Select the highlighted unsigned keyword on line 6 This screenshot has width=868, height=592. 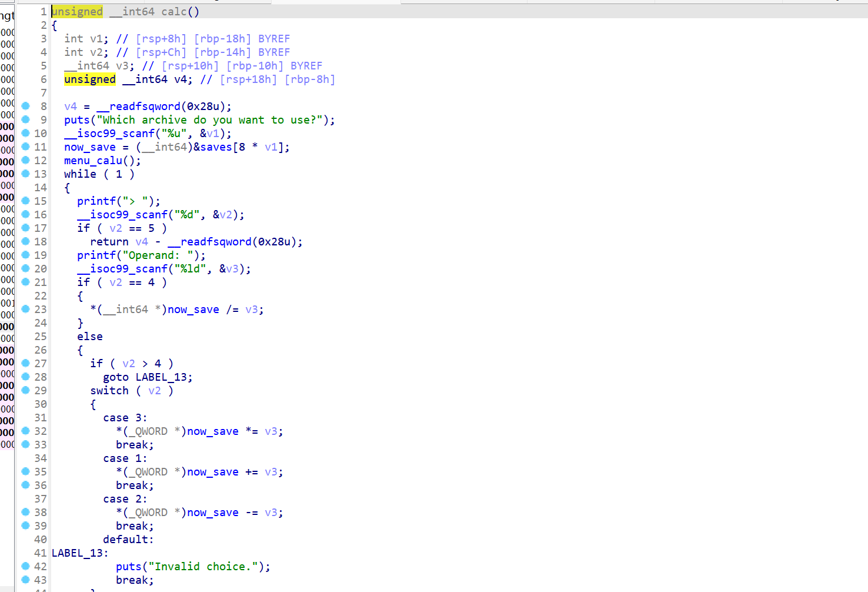[90, 79]
